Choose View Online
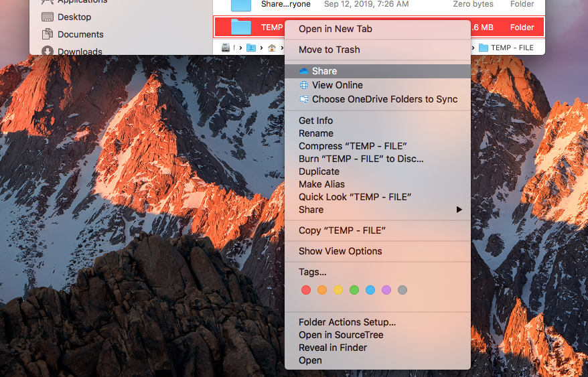This screenshot has width=588, height=377. coord(378,85)
